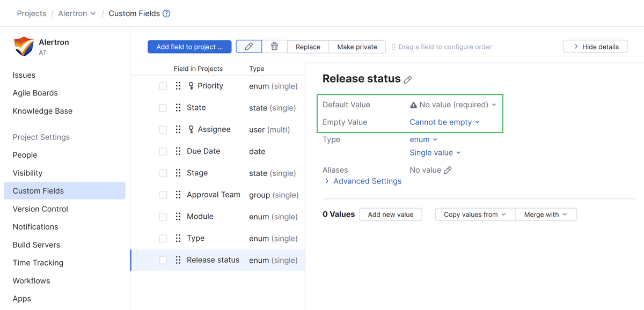Select the Assignee field checkbox
Image resolution: width=644 pixels, height=310 pixels.
(163, 130)
